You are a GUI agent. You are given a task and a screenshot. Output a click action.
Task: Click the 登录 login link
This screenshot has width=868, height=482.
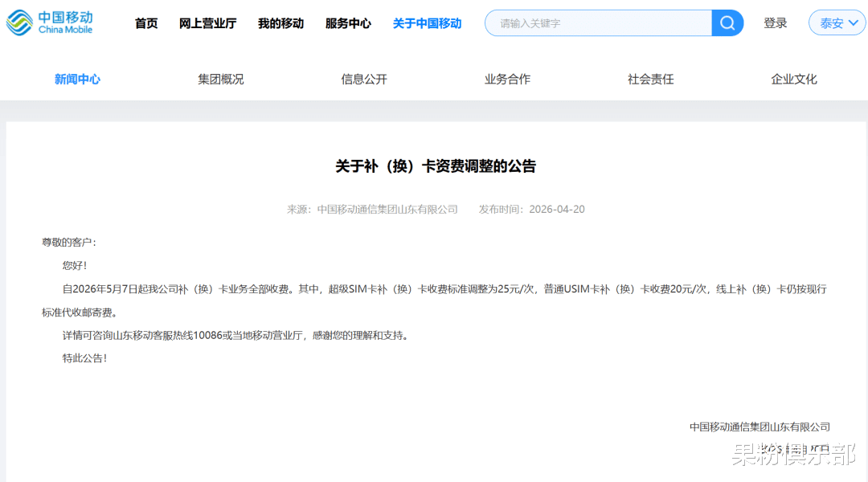[x=775, y=23]
